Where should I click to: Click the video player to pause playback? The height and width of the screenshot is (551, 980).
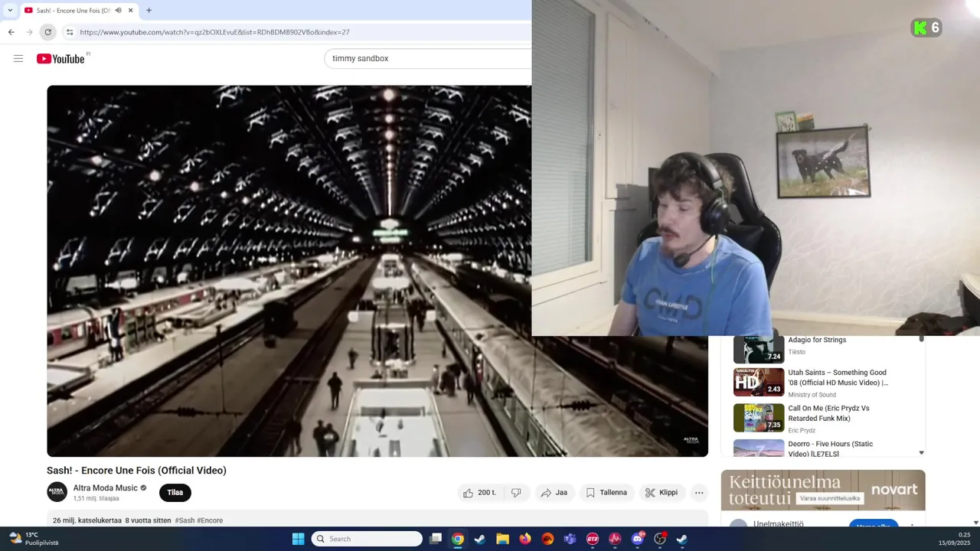click(377, 271)
